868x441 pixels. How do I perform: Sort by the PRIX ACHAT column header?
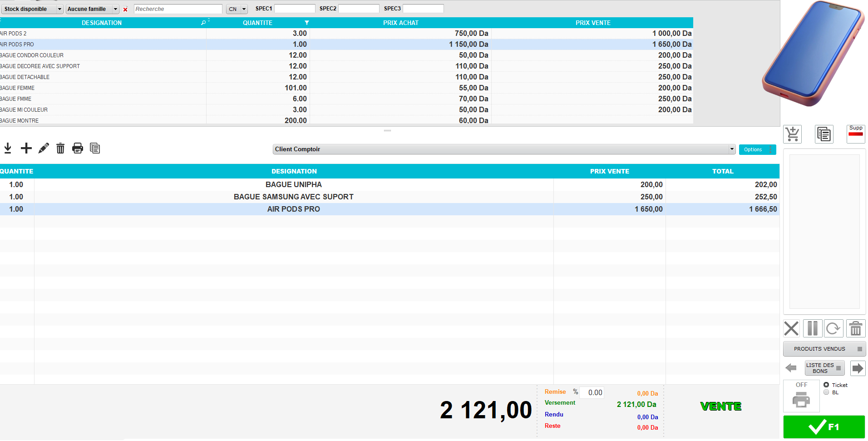coord(400,23)
